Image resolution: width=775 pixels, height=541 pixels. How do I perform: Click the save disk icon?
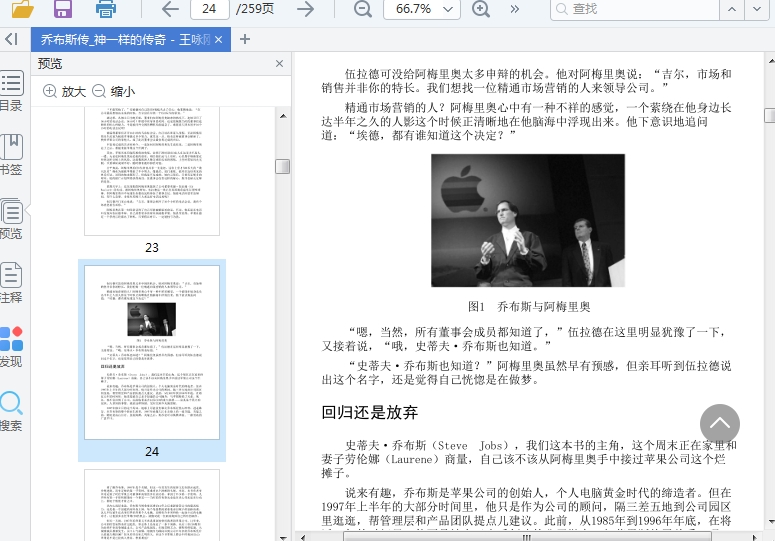pos(62,9)
